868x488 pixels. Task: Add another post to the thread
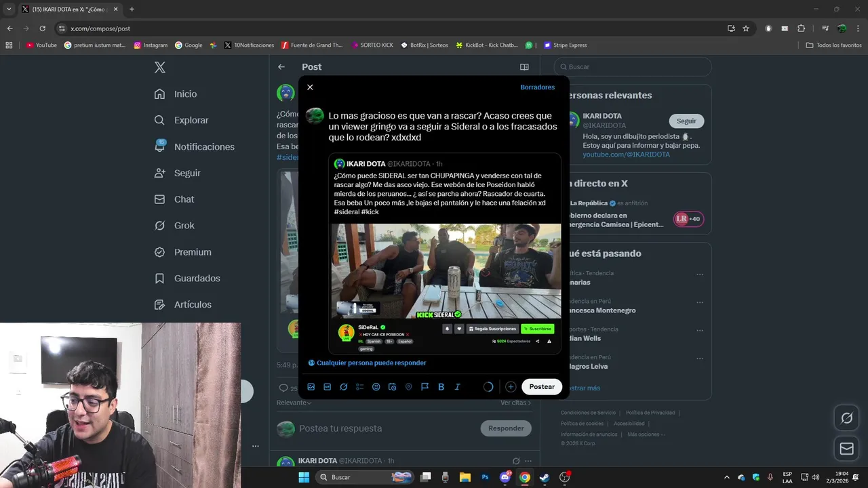[x=511, y=387]
